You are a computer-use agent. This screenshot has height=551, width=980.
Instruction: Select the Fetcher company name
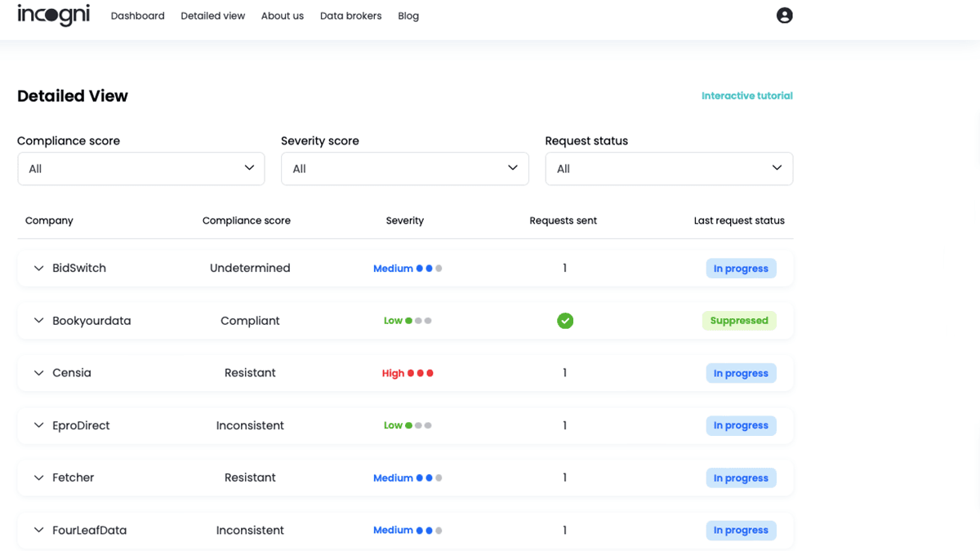[73, 478]
